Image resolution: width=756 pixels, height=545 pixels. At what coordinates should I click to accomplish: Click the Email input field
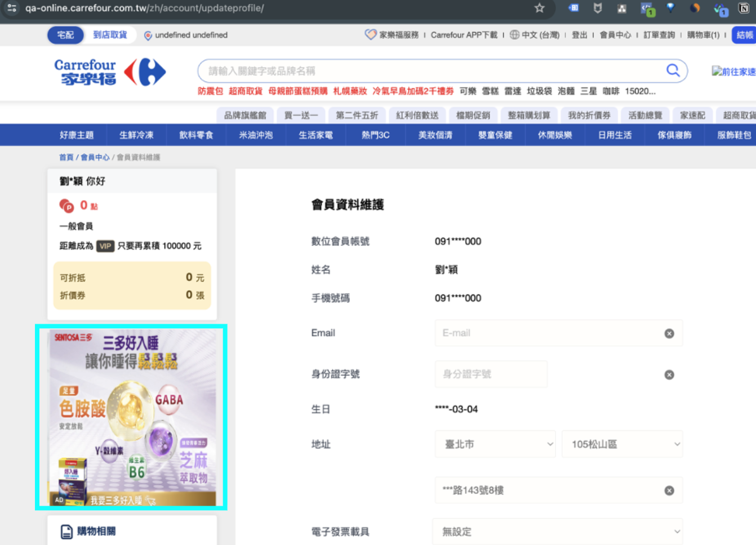tap(546, 333)
